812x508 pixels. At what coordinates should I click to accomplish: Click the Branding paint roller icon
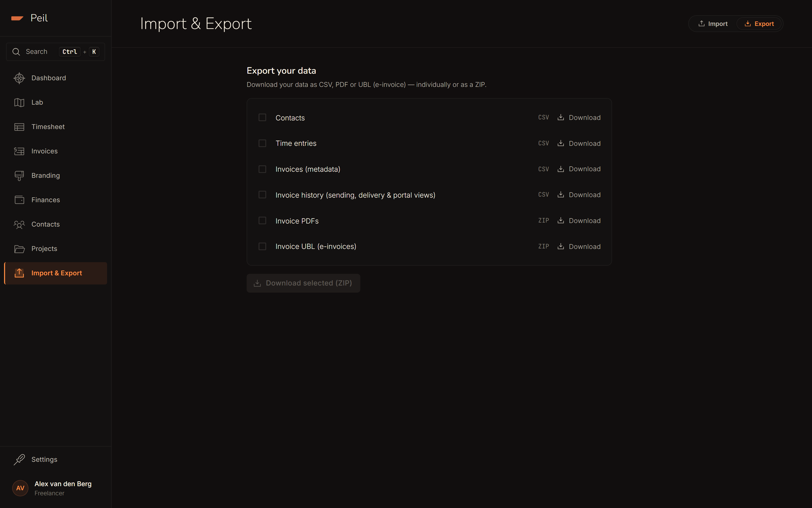[19, 176]
